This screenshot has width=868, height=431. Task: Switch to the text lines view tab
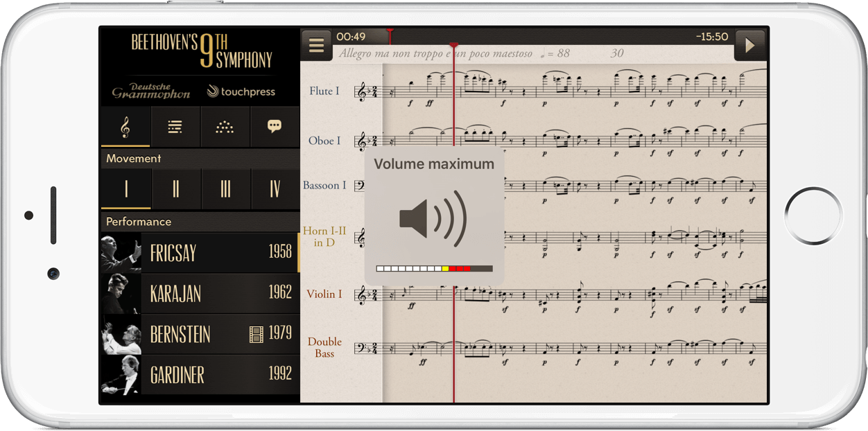(175, 127)
